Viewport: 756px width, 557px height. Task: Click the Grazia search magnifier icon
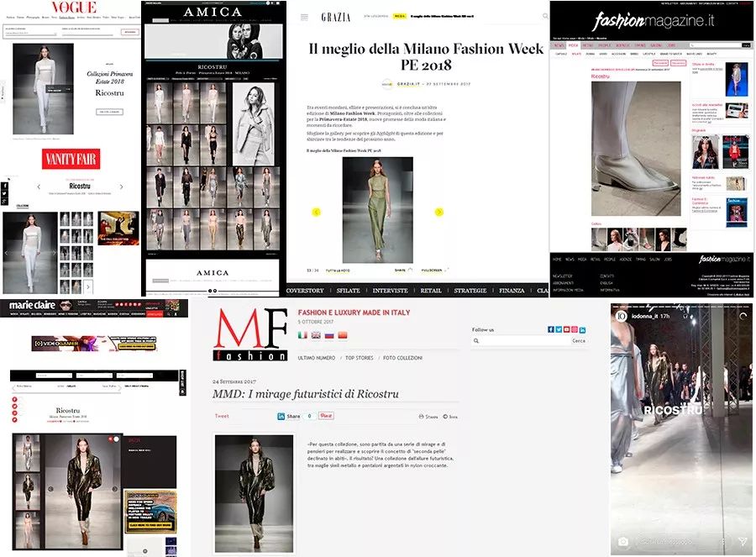(545, 16)
